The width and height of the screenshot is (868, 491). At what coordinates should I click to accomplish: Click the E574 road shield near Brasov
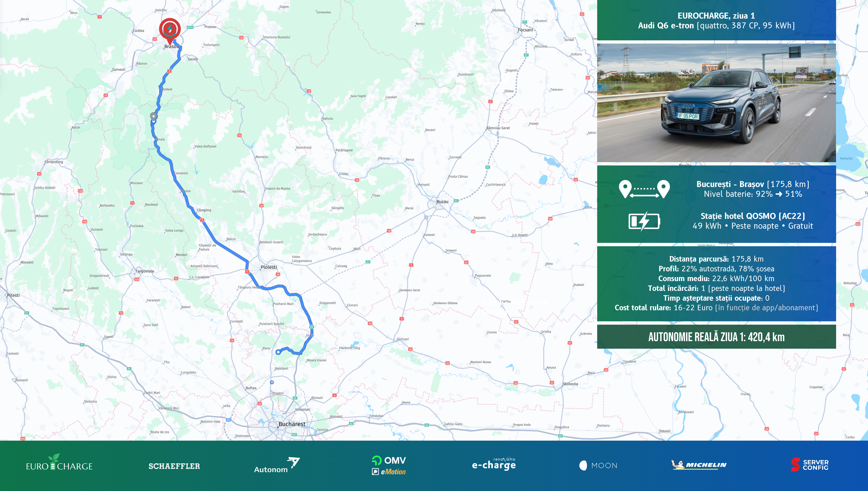click(190, 27)
